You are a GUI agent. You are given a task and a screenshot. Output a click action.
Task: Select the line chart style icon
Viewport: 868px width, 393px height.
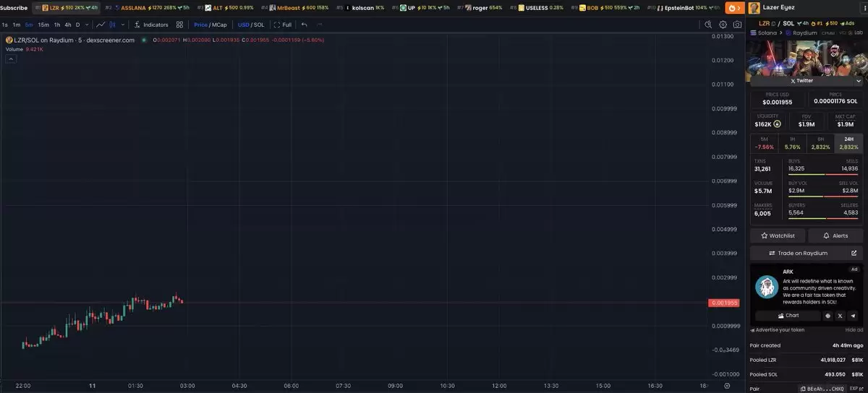101,25
